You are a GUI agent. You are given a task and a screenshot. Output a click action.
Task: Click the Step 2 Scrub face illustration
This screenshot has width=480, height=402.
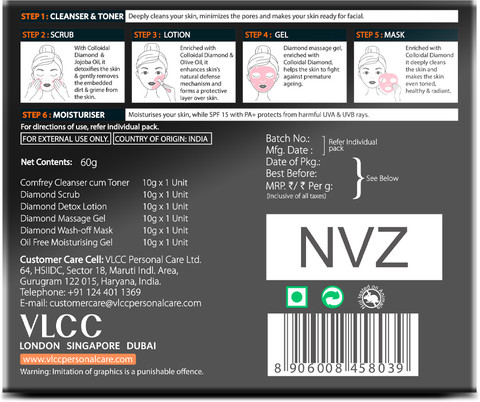pyautogui.click(x=47, y=72)
